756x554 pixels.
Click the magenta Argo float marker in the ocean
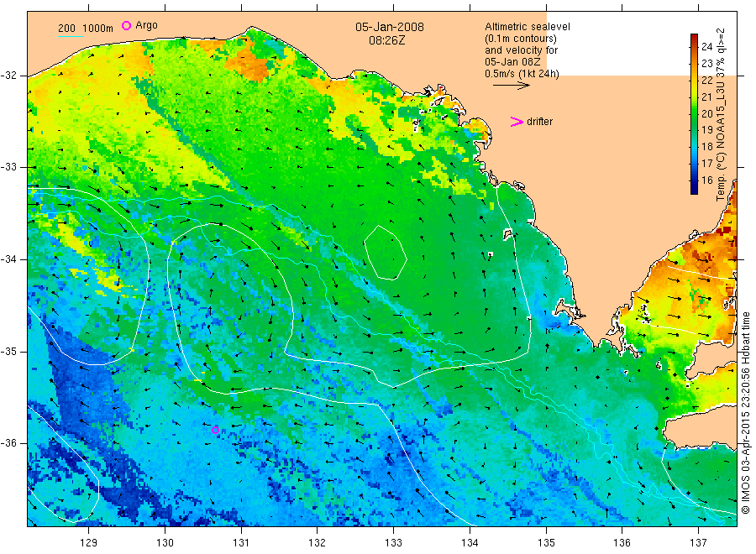(216, 431)
